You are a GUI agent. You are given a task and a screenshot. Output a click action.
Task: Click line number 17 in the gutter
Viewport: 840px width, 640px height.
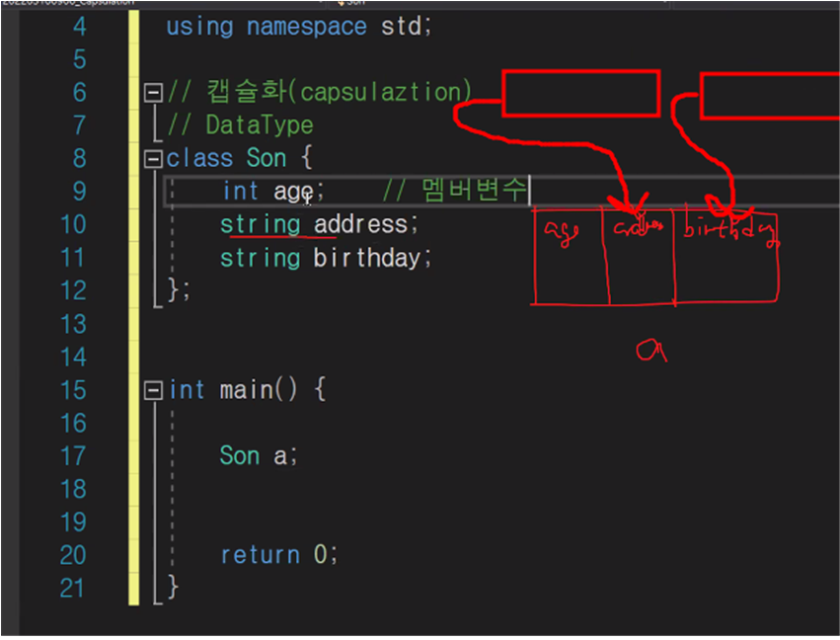(x=73, y=456)
